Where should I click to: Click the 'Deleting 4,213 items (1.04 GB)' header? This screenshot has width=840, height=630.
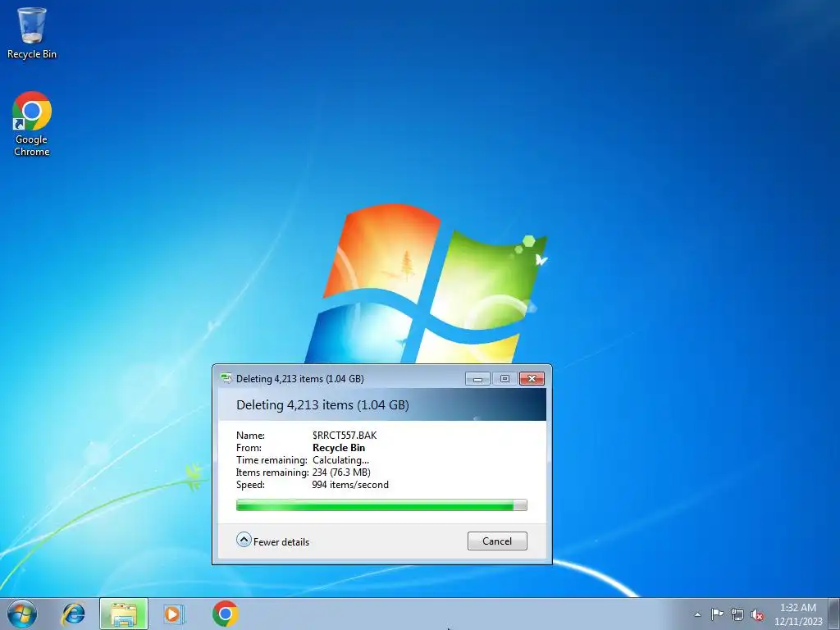point(322,405)
